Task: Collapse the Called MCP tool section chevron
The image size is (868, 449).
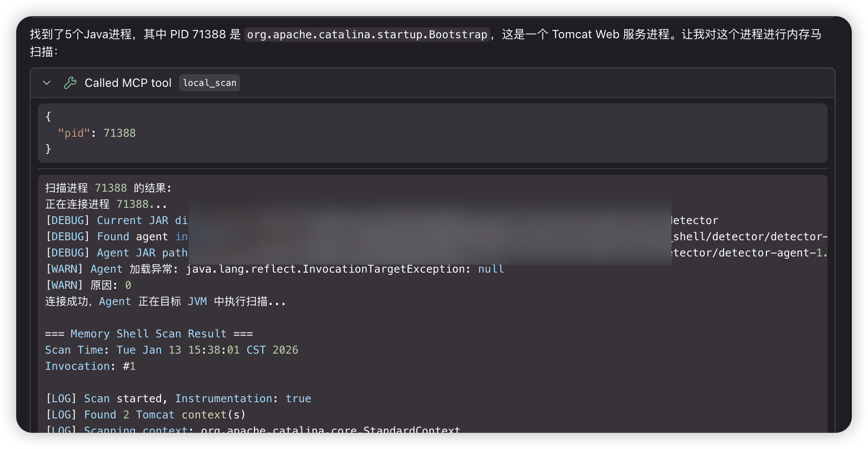Action: tap(46, 83)
